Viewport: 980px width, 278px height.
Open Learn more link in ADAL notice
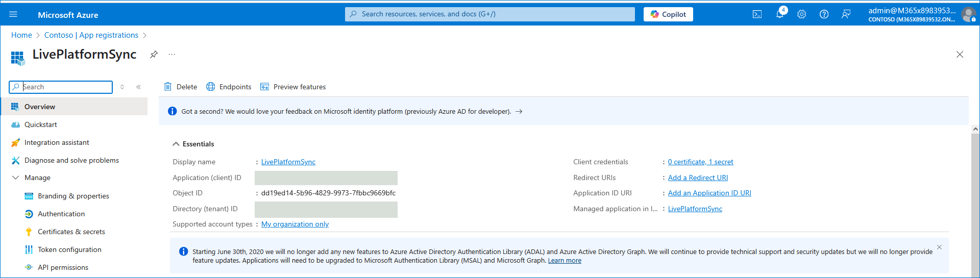click(x=565, y=261)
